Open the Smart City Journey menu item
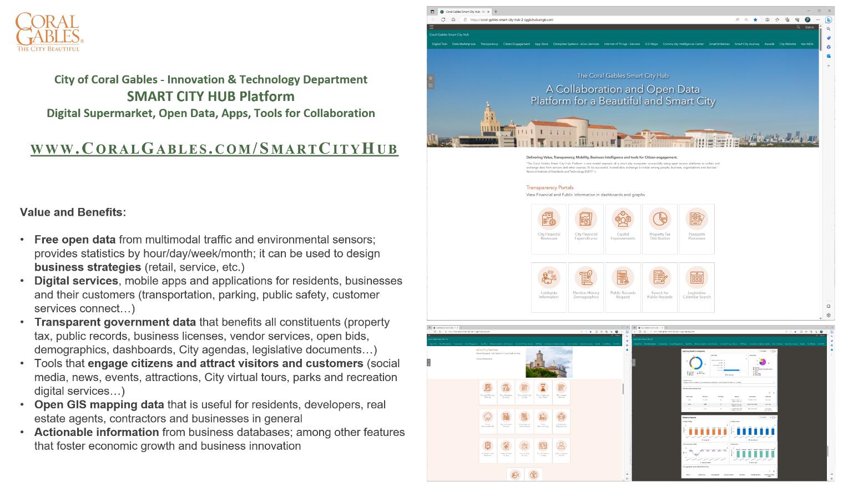This screenshot has height=487, width=868. [x=747, y=44]
